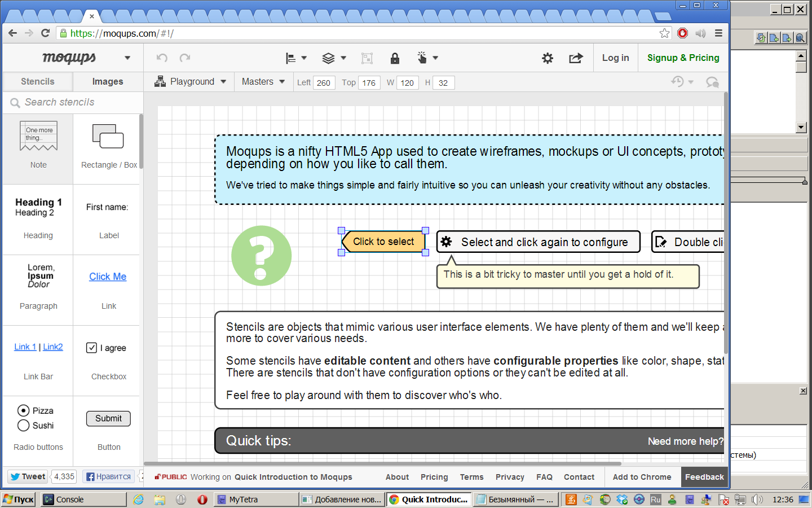Select the Sushi radio button
This screenshot has height=508, width=812.
[24, 425]
